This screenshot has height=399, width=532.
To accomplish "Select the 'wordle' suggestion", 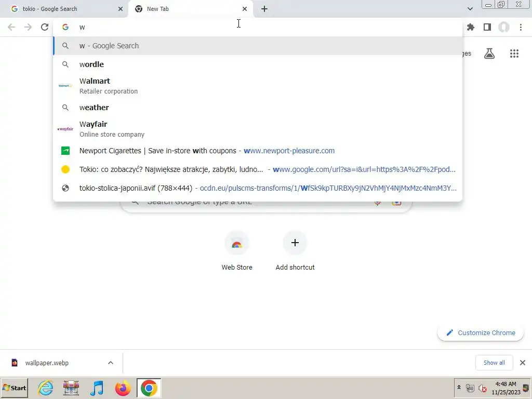I will click(x=258, y=64).
